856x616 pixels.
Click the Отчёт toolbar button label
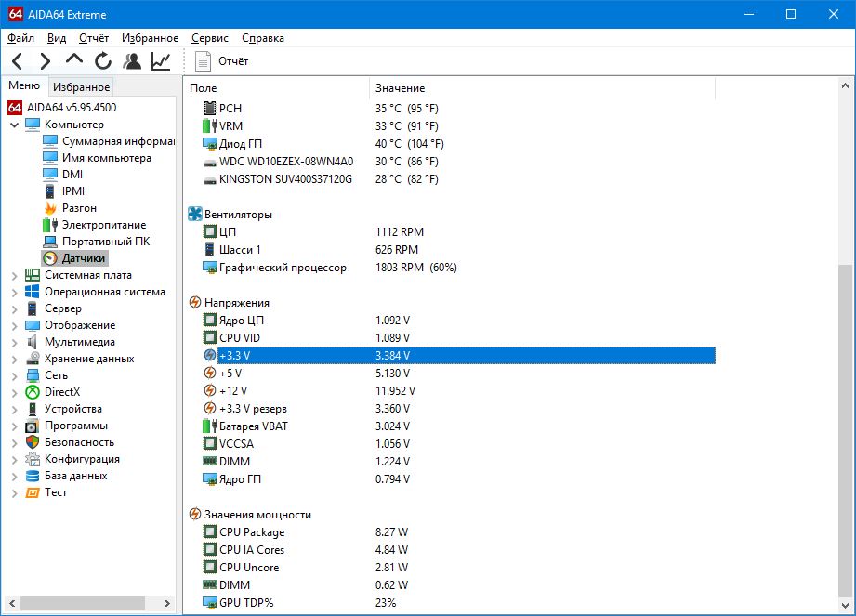click(x=233, y=61)
